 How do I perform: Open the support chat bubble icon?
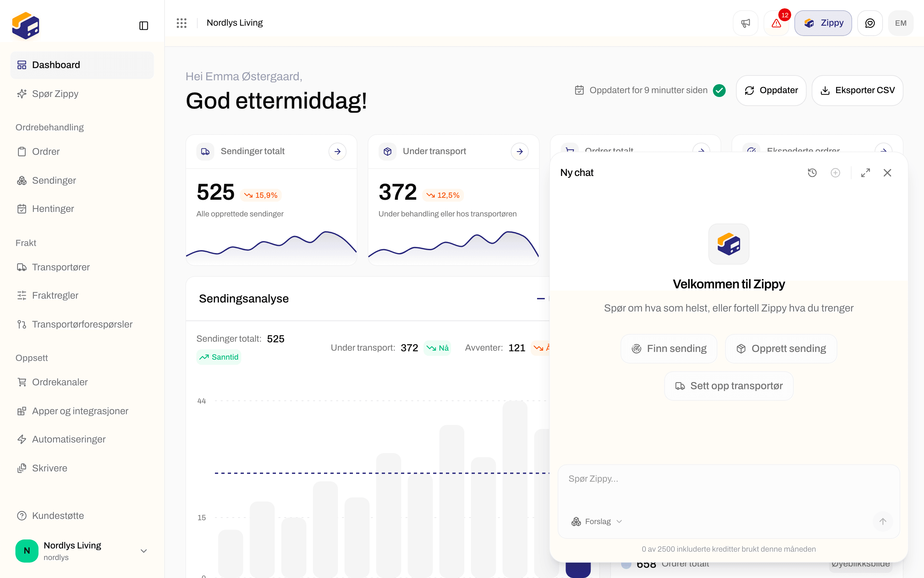tap(870, 23)
